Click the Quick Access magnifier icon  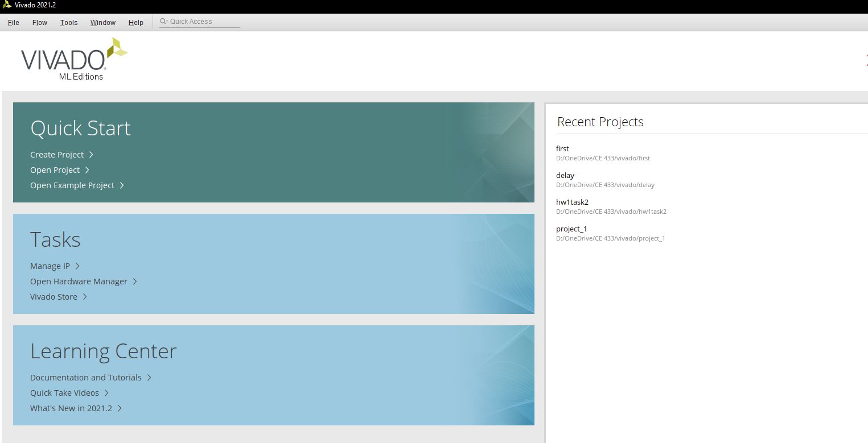click(x=164, y=22)
